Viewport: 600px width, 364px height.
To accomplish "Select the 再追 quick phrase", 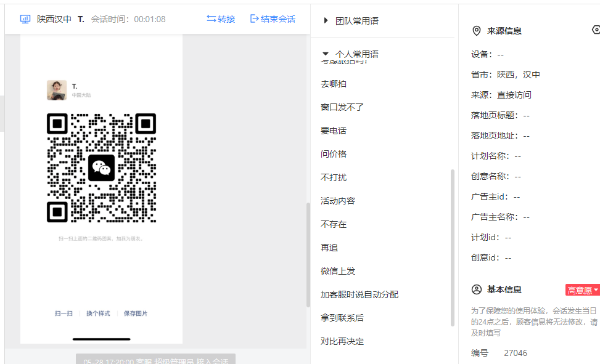I will pos(329,248).
